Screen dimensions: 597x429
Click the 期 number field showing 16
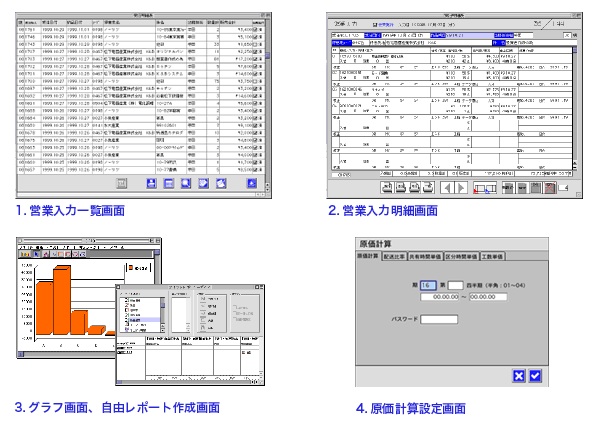(428, 285)
